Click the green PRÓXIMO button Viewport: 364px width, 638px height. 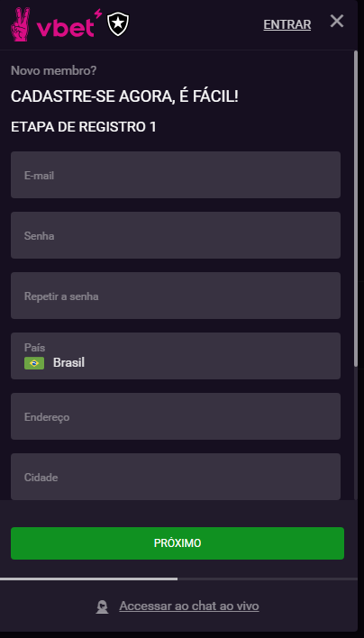pyautogui.click(x=177, y=543)
